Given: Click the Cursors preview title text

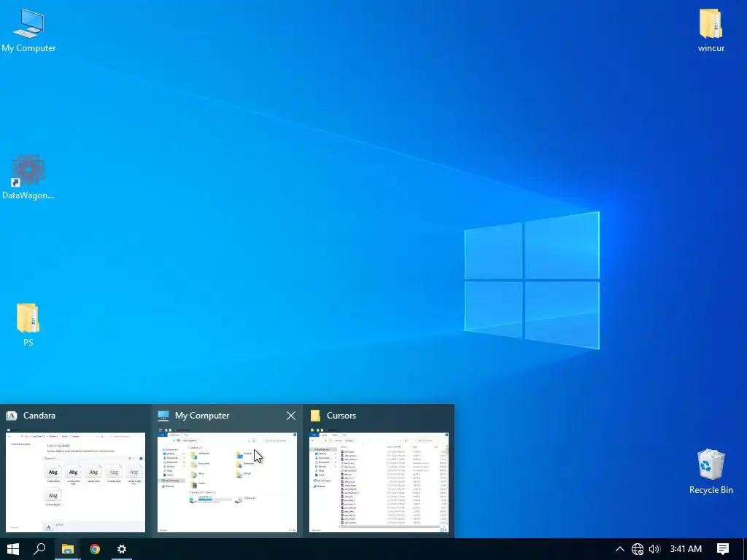Looking at the screenshot, I should click(x=341, y=416).
